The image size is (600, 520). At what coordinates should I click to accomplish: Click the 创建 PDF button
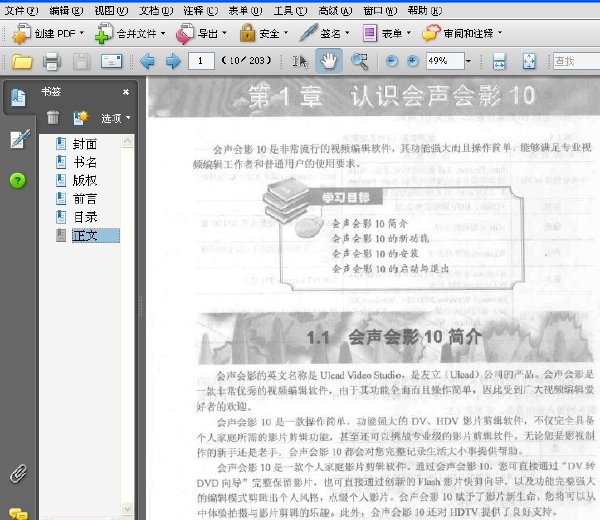pyautogui.click(x=48, y=34)
